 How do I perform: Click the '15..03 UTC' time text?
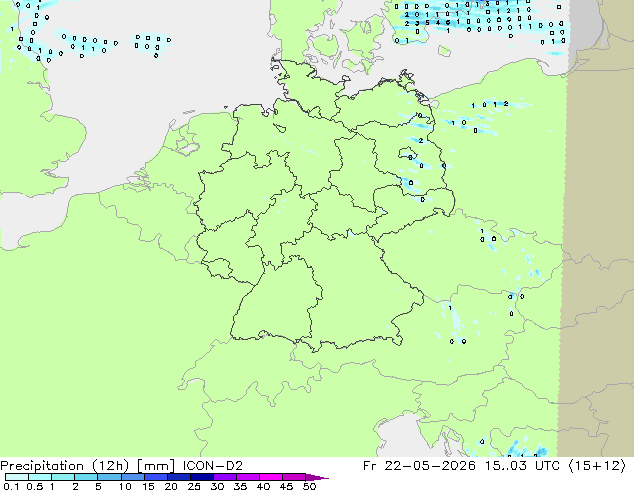pyautogui.click(x=522, y=466)
